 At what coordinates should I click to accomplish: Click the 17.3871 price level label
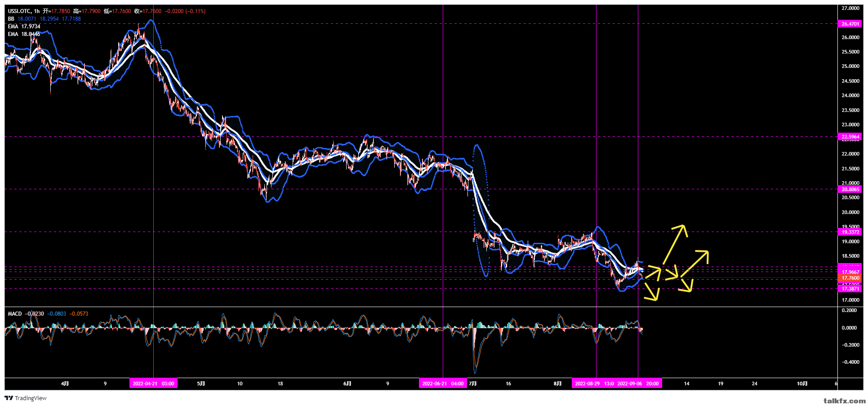[850, 289]
